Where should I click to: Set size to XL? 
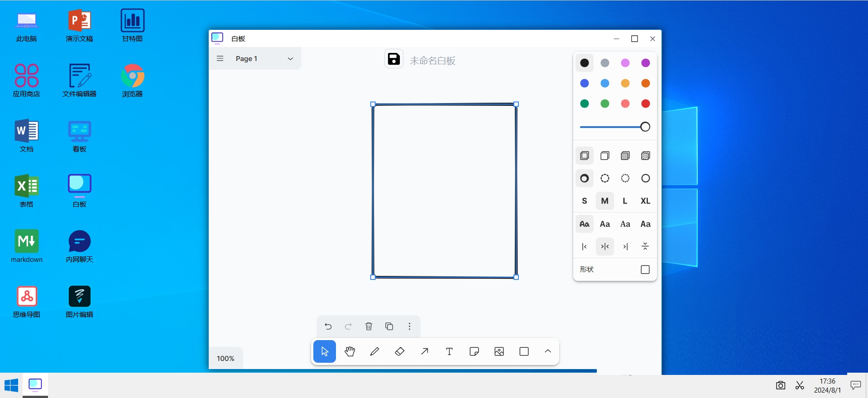pos(645,201)
